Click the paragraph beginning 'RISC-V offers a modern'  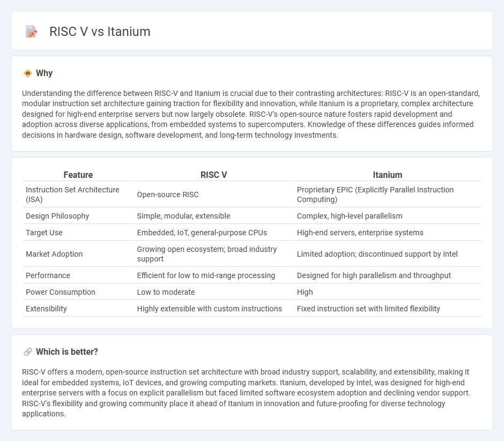click(x=246, y=393)
